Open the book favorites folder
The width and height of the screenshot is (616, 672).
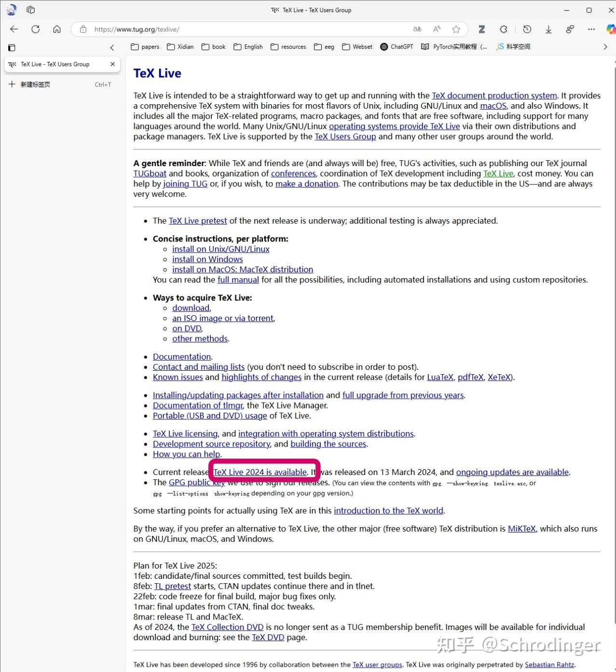coord(214,47)
